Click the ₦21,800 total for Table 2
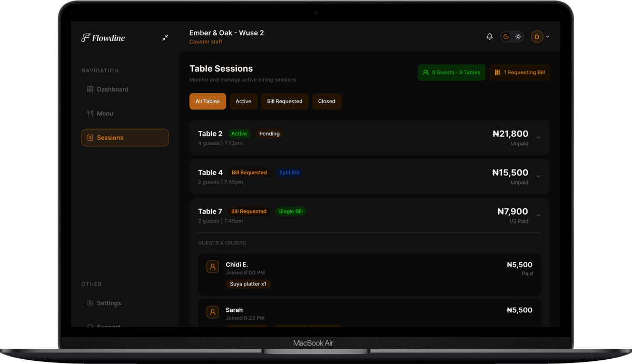Image resolution: width=632 pixels, height=364 pixels. [510, 134]
